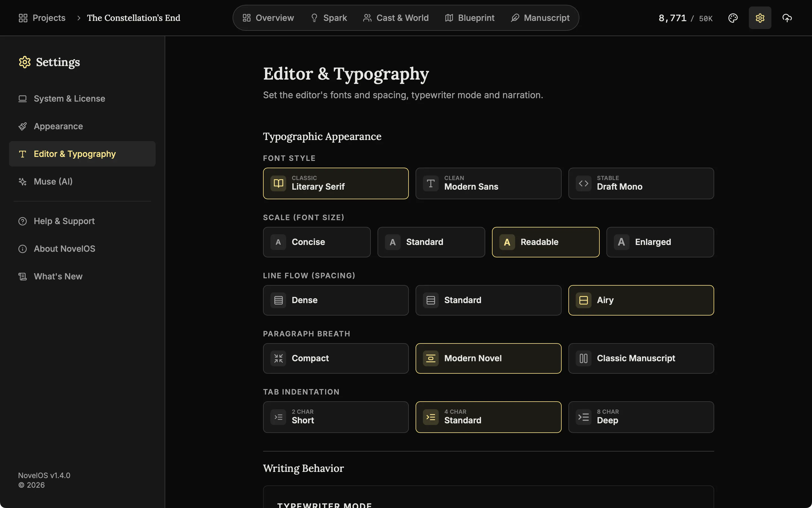Click the cloud upload icon
The height and width of the screenshot is (508, 812).
[x=787, y=18]
